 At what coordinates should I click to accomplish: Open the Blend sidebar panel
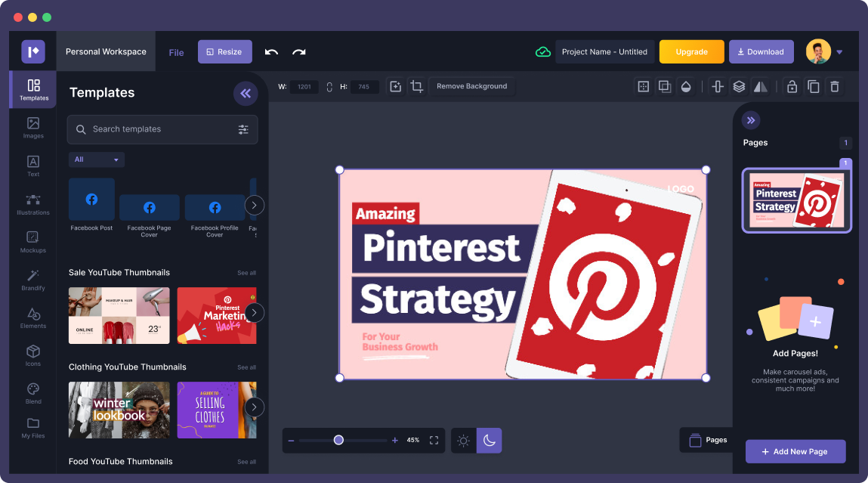tap(33, 393)
